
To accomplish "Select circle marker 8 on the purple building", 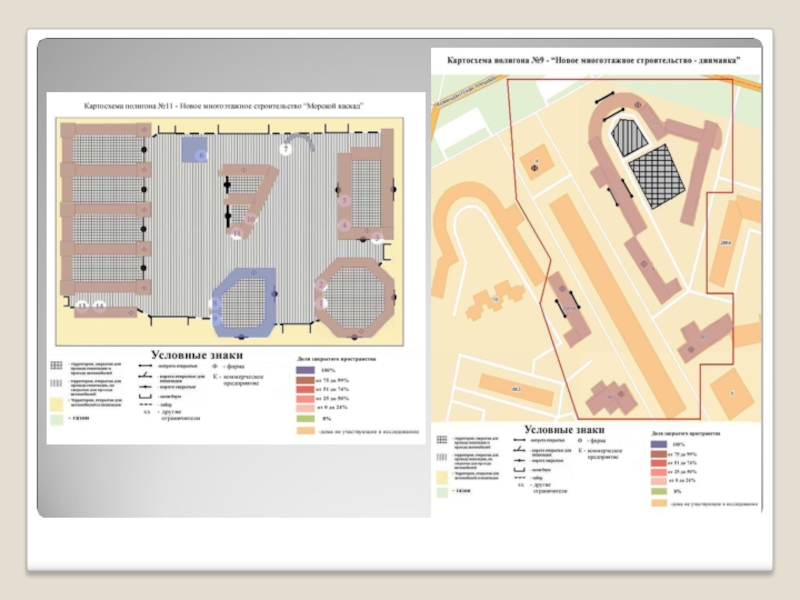I will (215, 303).
